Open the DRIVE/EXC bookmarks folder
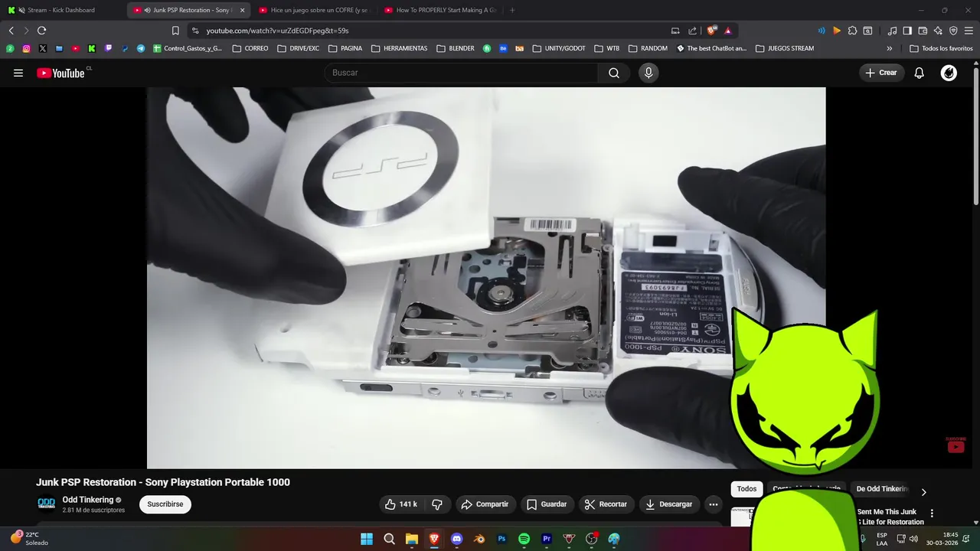This screenshot has height=551, width=980. [299, 48]
